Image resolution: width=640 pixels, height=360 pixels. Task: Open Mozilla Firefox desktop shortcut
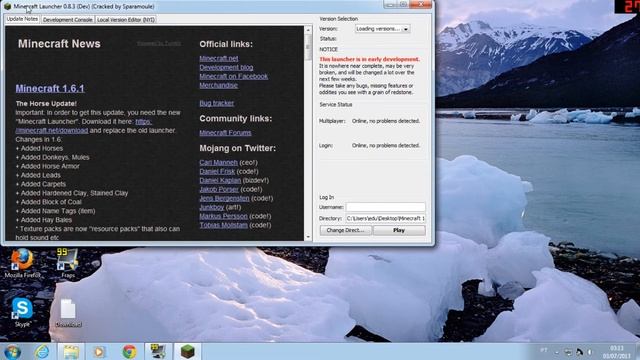[22, 263]
